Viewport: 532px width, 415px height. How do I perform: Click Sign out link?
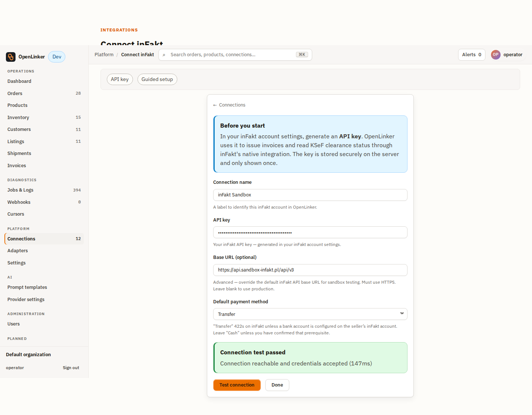71,368
